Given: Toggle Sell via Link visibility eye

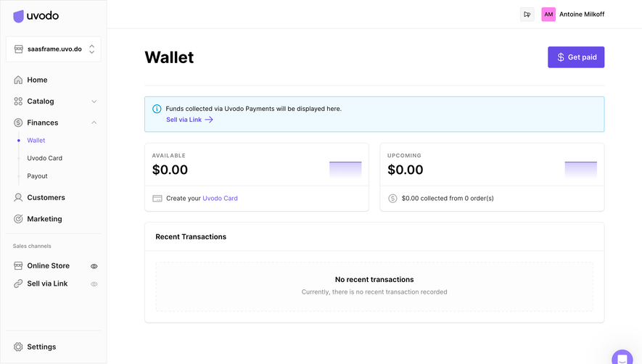Looking at the screenshot, I should click(x=94, y=284).
